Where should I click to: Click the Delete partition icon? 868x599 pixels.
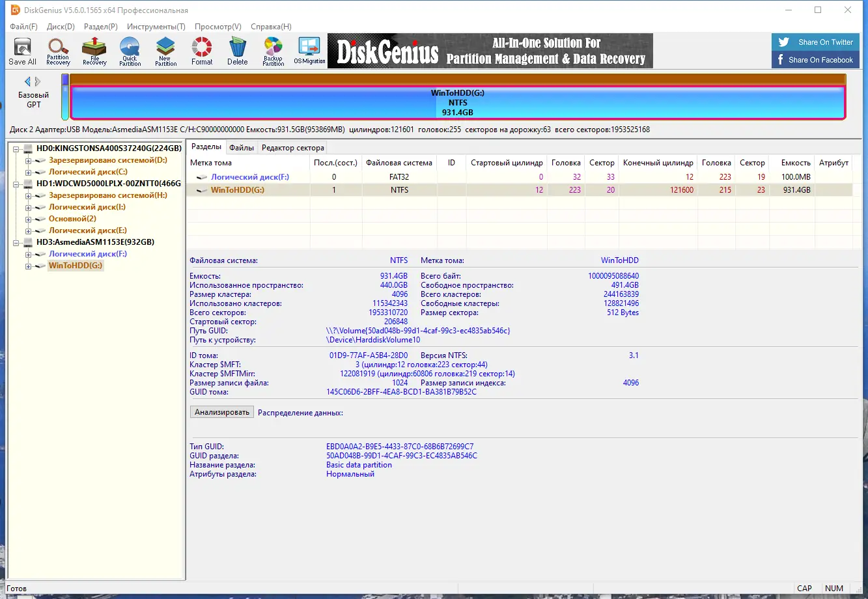click(238, 51)
